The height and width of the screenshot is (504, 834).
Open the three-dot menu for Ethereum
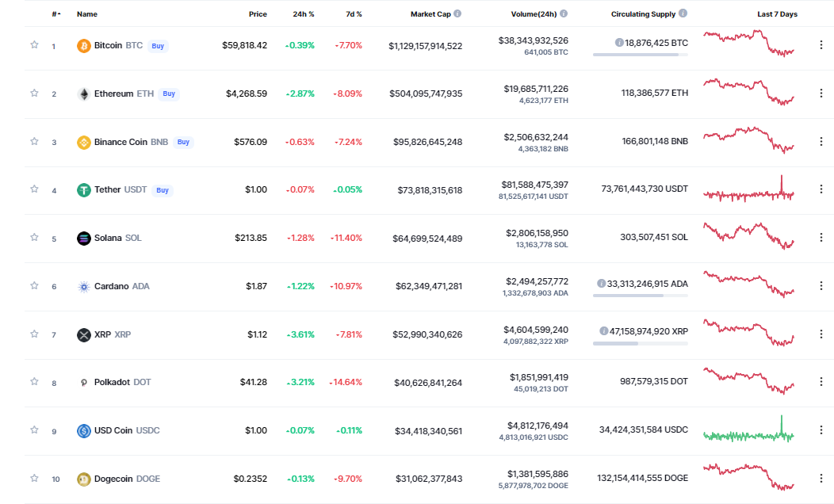pyautogui.click(x=821, y=94)
